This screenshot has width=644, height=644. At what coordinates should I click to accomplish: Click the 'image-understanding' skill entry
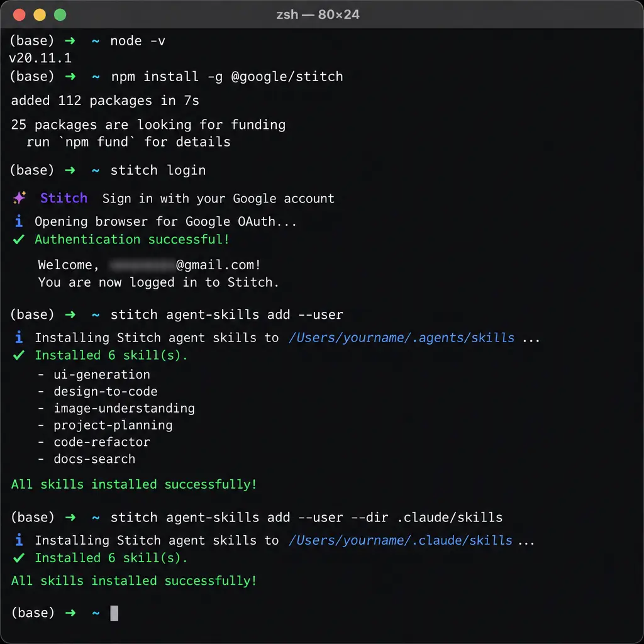click(124, 408)
